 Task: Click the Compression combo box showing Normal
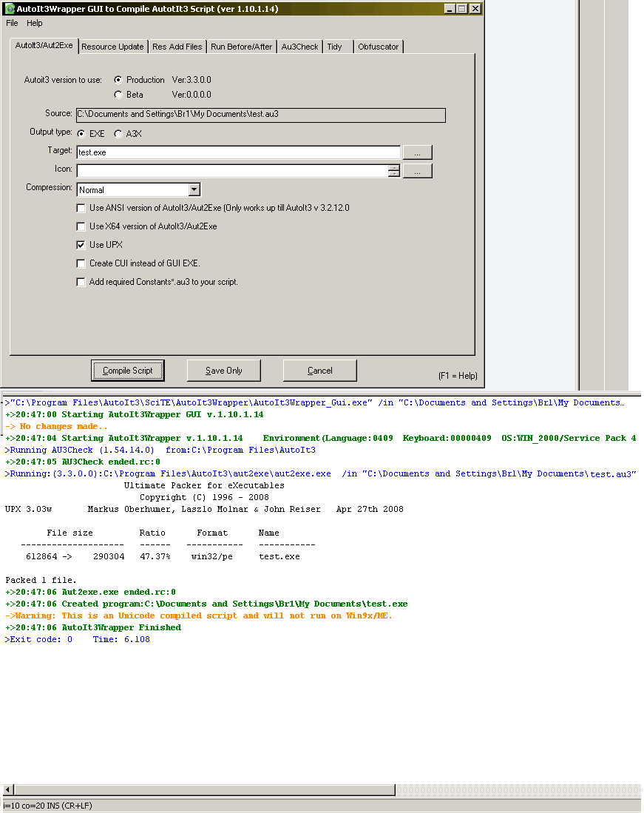[x=139, y=190]
